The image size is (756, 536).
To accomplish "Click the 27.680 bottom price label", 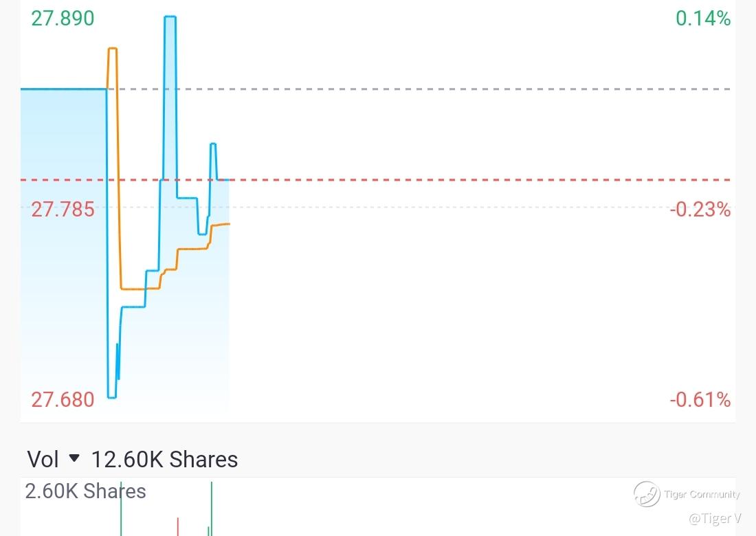I will (x=63, y=399).
